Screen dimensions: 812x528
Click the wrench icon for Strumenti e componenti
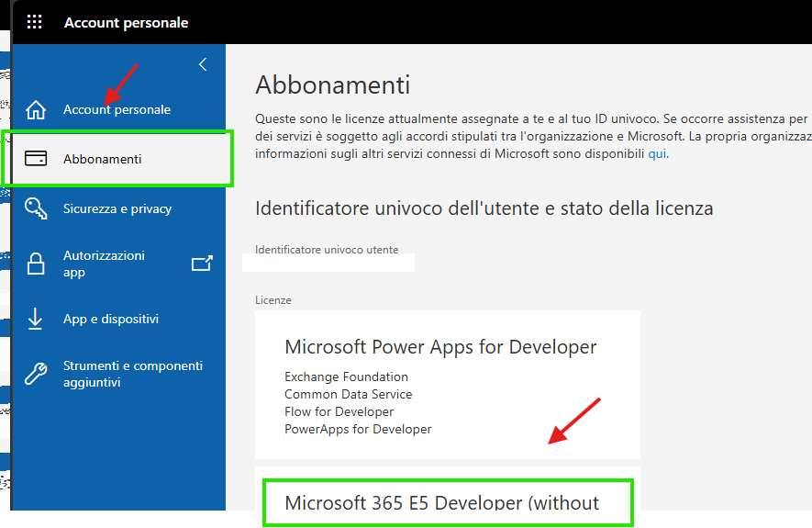(36, 373)
